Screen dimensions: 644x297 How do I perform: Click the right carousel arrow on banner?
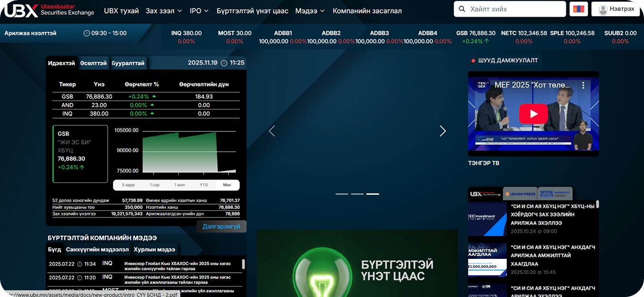point(443,130)
